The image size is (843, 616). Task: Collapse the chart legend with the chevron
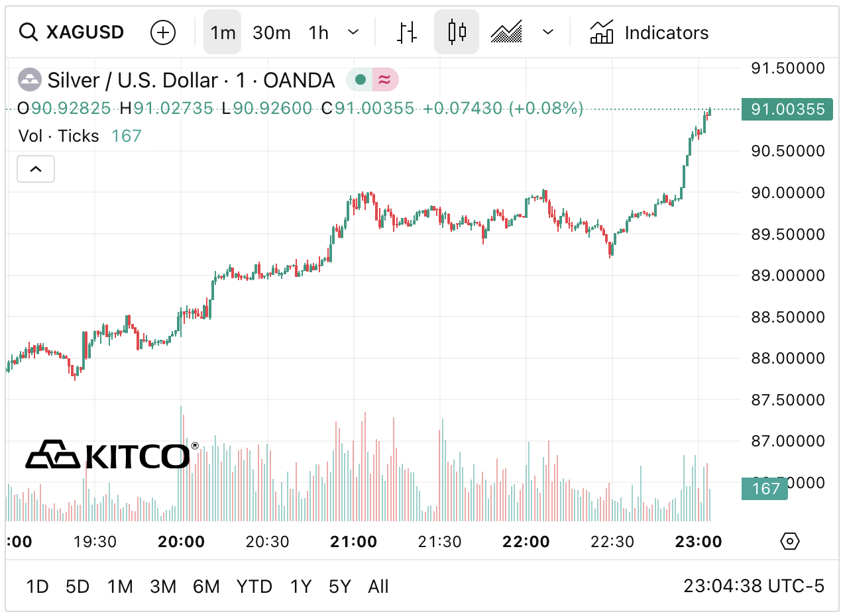coord(35,169)
